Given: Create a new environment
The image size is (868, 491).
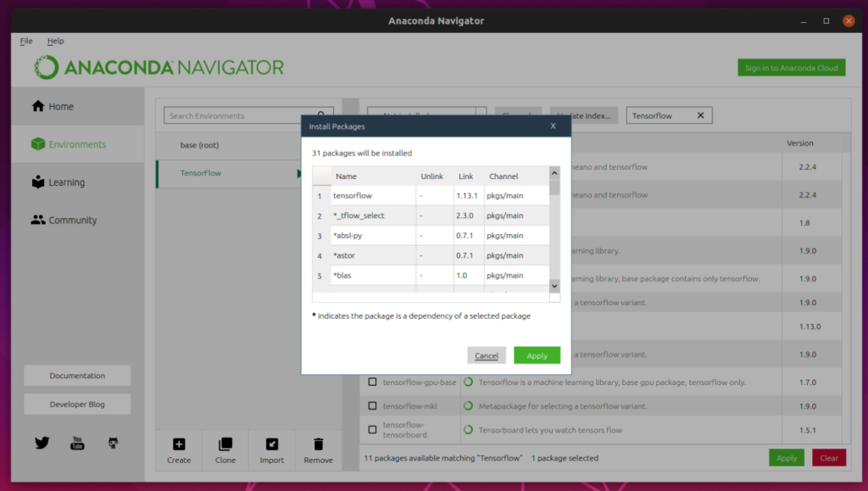Looking at the screenshot, I should [179, 450].
